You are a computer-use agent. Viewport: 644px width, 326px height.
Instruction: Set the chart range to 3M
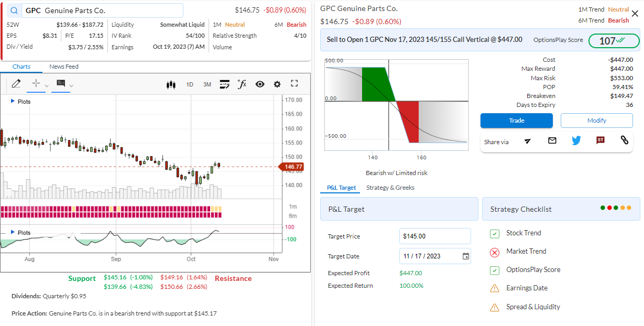207,84
